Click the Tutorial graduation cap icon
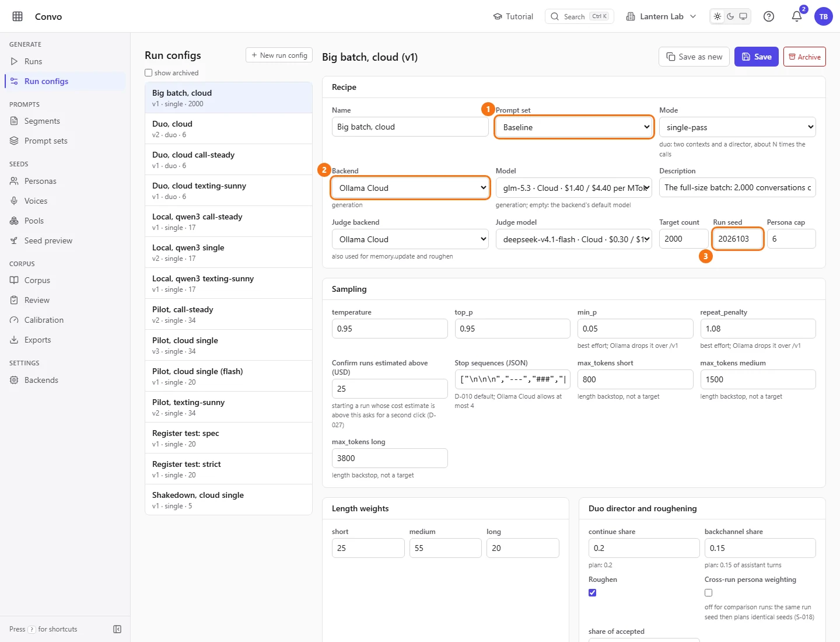 [497, 16]
